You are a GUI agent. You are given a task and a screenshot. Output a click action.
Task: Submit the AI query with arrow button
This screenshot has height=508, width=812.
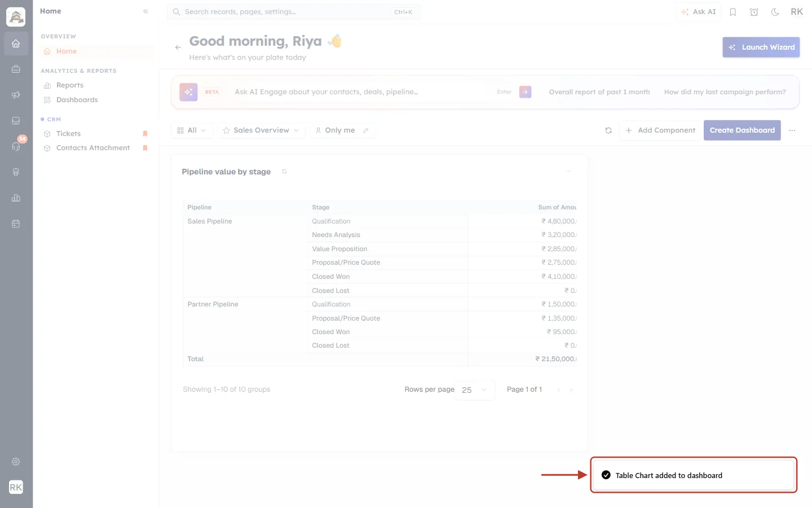[x=525, y=92]
